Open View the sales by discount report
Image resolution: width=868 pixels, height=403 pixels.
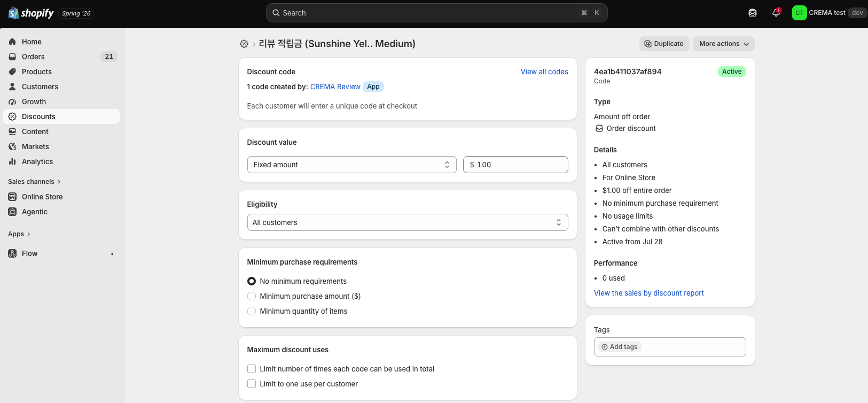[648, 293]
